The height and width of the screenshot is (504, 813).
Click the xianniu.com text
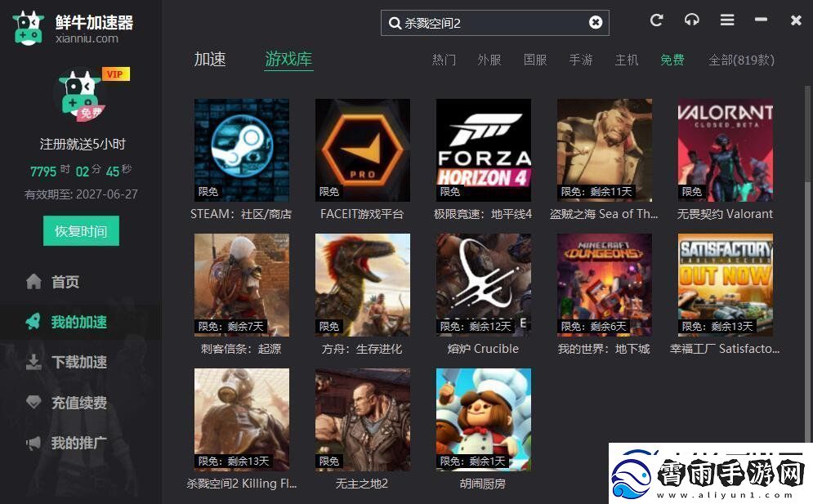(x=87, y=38)
